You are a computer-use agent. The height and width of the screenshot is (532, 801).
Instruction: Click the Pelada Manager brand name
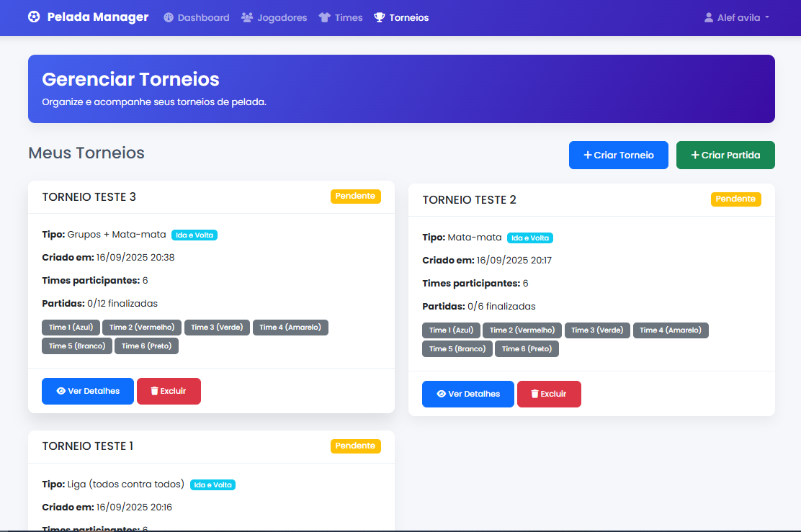(98, 17)
